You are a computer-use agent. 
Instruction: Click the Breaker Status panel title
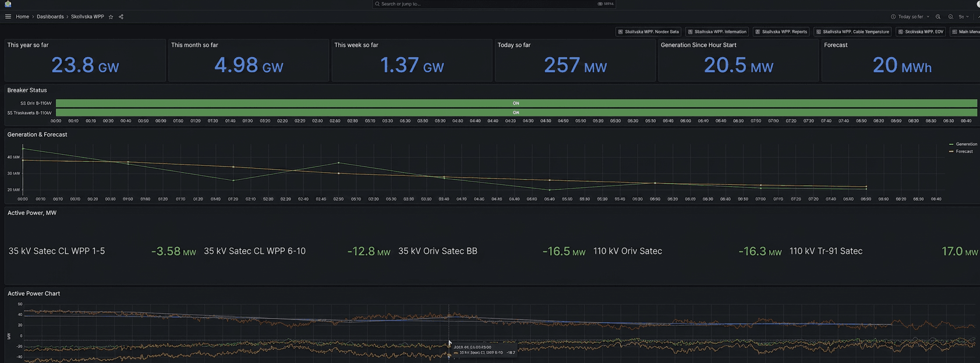(27, 90)
